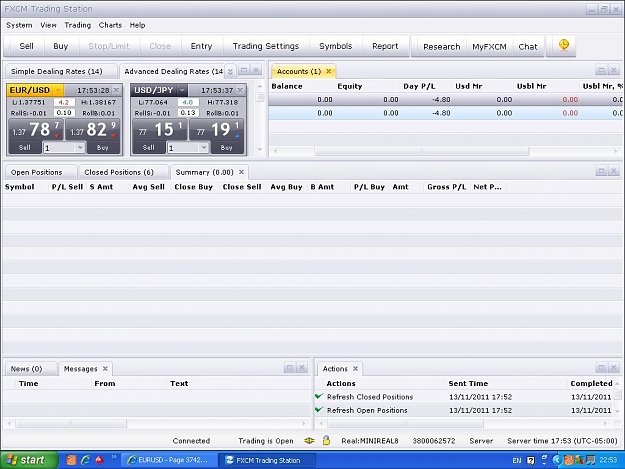Click the Messages horizontal scrollbar
Viewport: 625px width, 469px height.
pos(71,423)
